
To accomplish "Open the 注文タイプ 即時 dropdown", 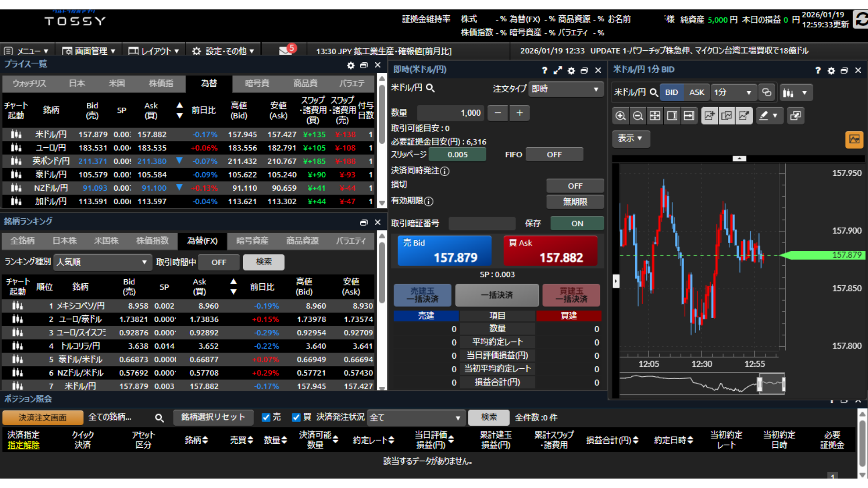I will click(565, 89).
